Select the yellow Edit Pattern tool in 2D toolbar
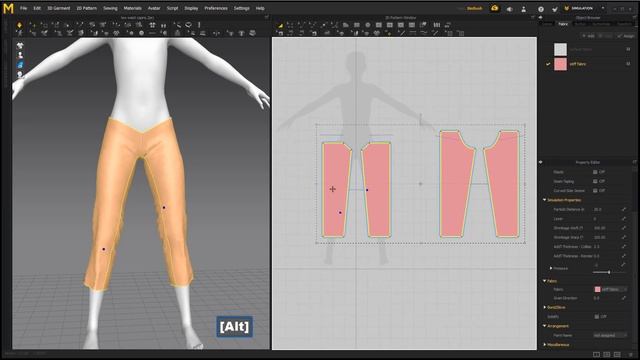 tap(281, 25)
